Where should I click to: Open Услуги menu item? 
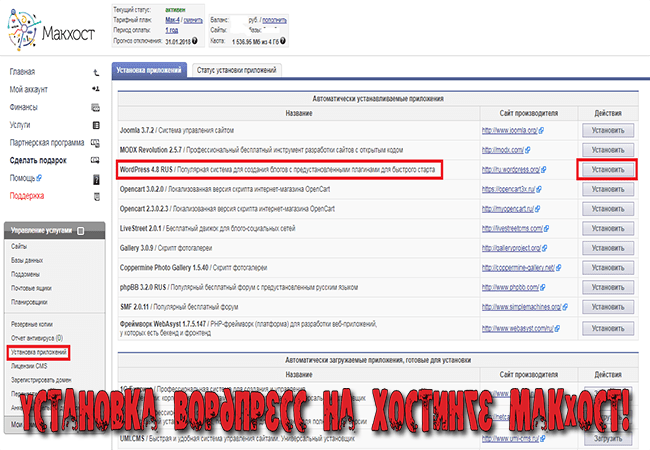[x=20, y=125]
